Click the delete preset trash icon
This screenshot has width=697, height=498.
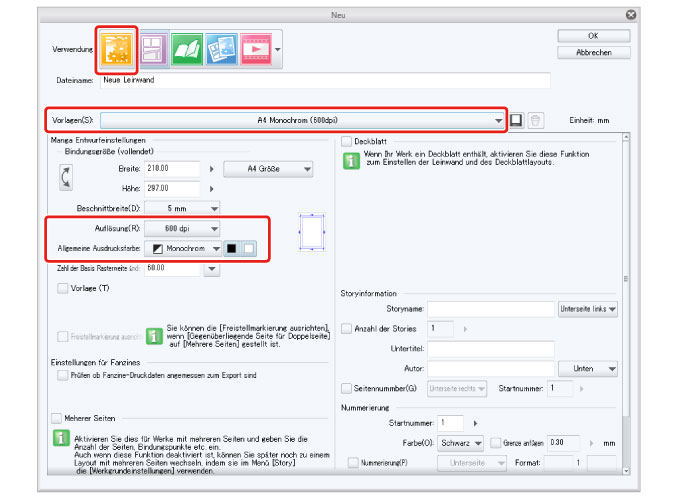pyautogui.click(x=536, y=120)
